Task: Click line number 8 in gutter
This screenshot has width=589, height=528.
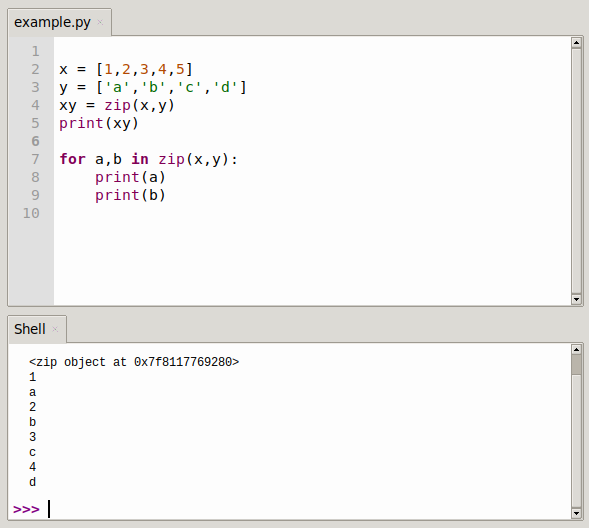Action: [x=35, y=177]
